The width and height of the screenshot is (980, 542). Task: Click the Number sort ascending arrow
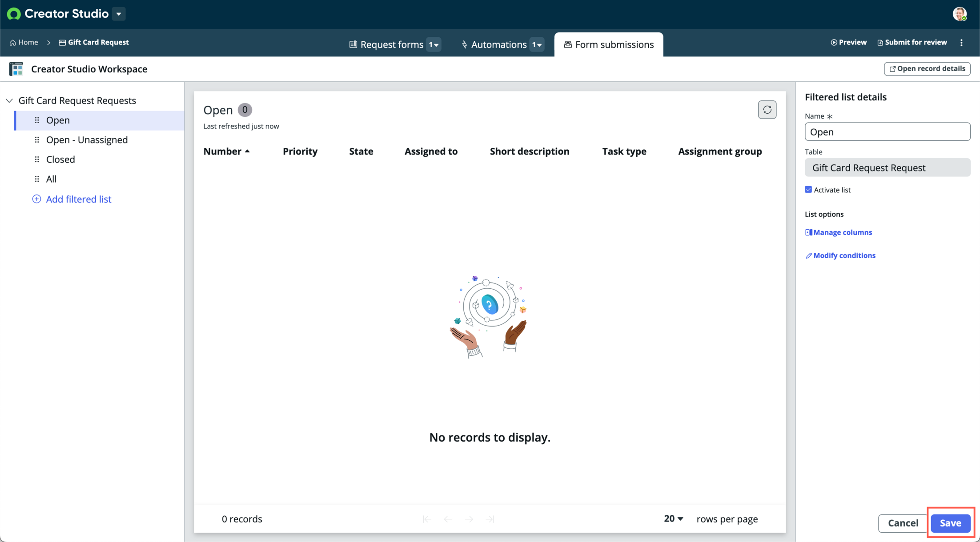pos(247,151)
